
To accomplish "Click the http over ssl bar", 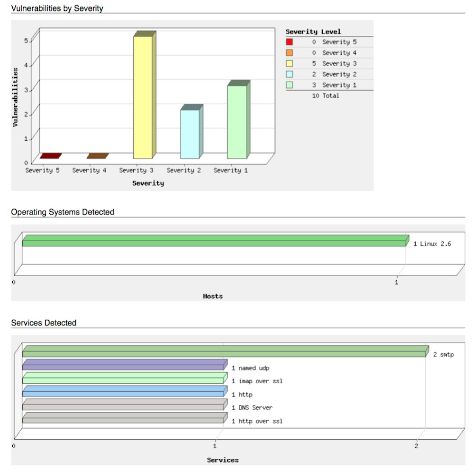I will point(125,418).
